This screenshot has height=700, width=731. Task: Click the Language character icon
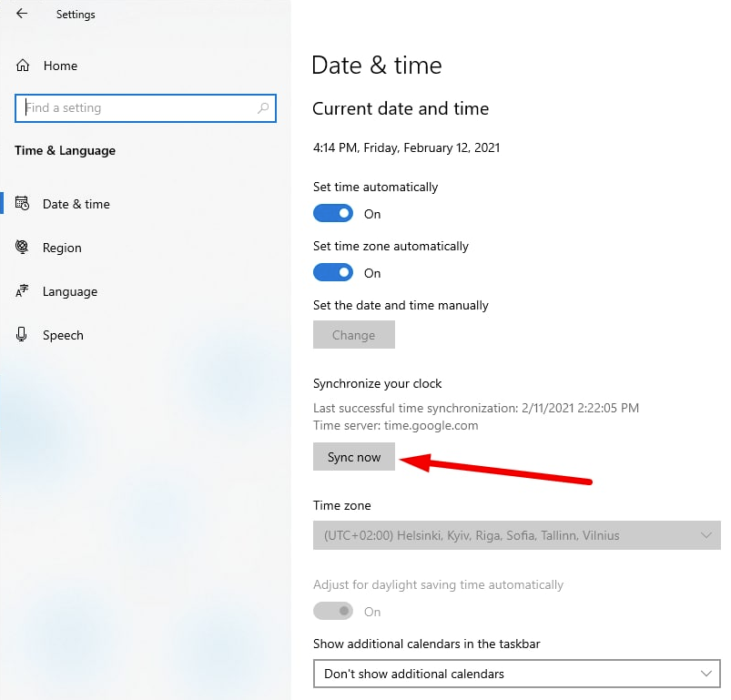pos(23,291)
